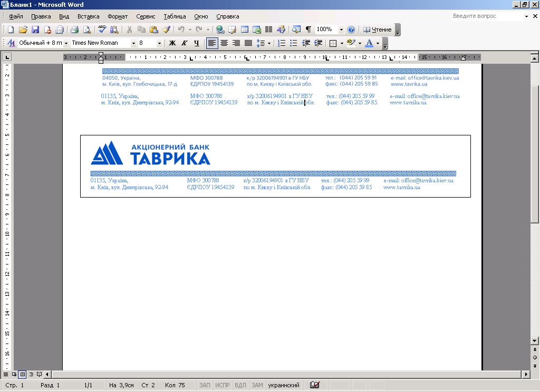Screen dimensions: 540x392
Task: Print the document using the printer icon
Action: click(75, 30)
